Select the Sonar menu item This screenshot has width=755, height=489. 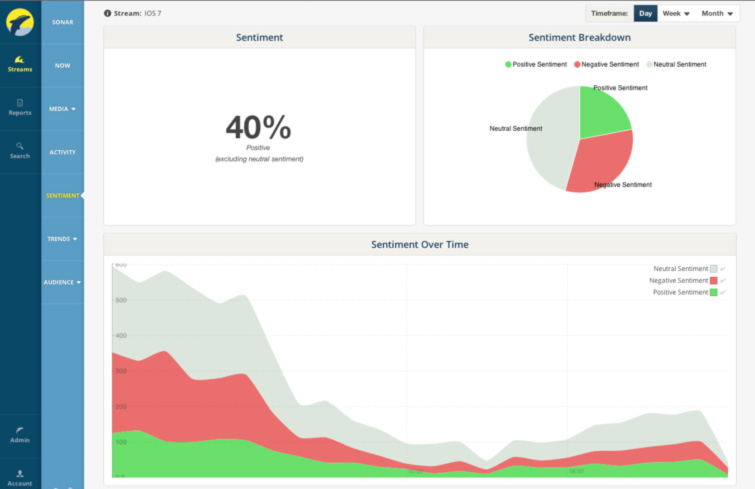tap(62, 21)
